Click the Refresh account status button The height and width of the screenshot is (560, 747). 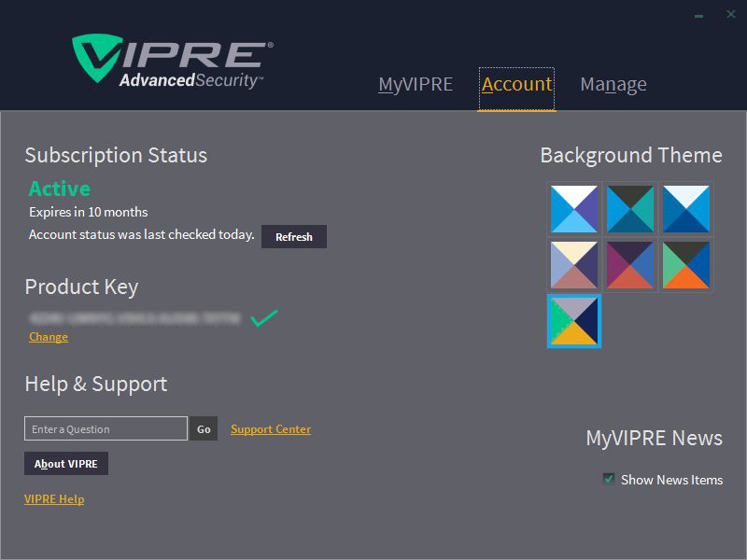(294, 237)
